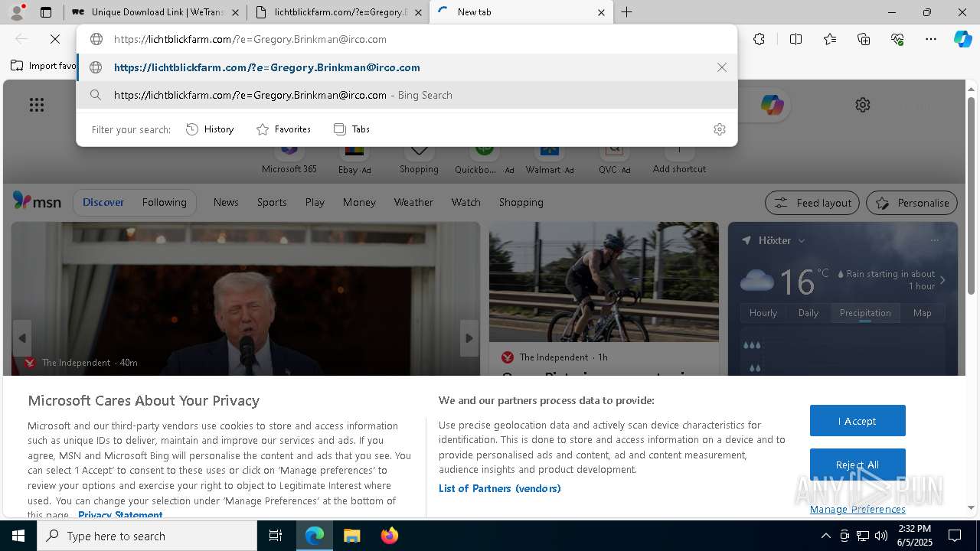Open the Play category
Viewport: 980px width, 551px height.
pyautogui.click(x=315, y=202)
